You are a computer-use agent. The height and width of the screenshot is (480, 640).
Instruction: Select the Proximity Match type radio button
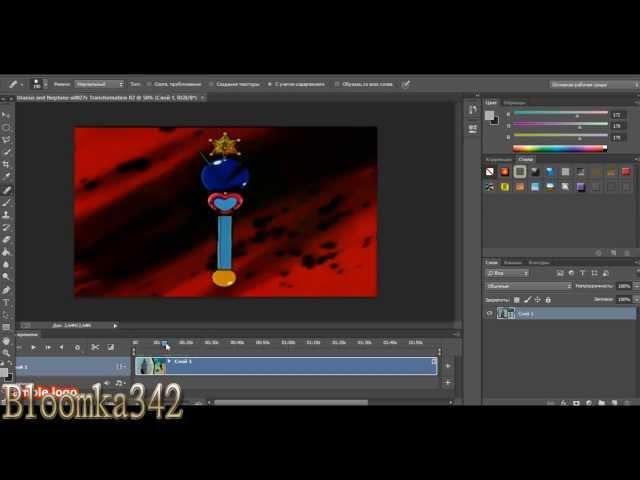[149, 84]
